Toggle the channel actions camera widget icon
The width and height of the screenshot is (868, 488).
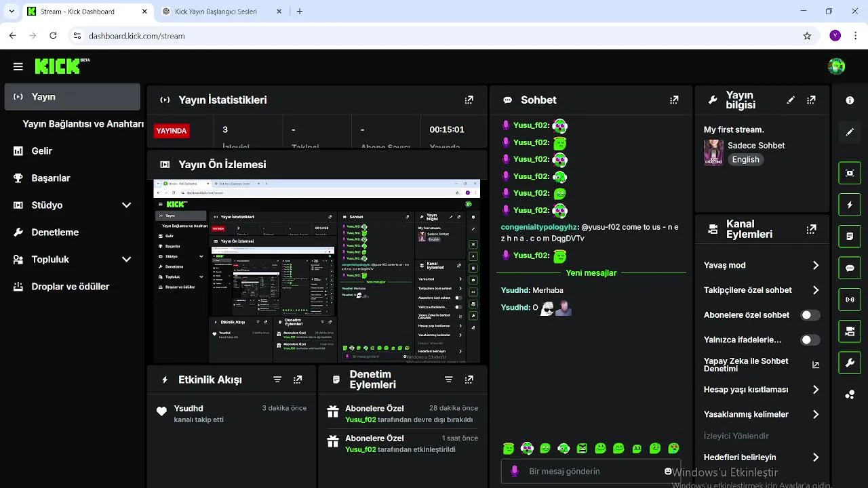point(850,331)
